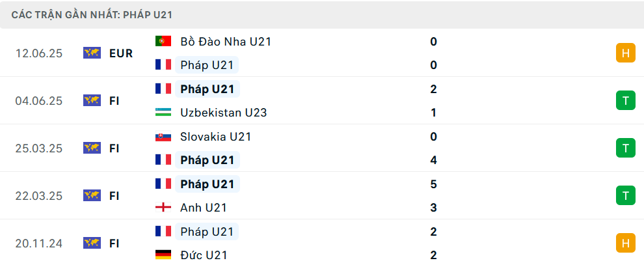The image size is (644, 265).
Task: Open the Đức U21 team link
Action: (204, 255)
